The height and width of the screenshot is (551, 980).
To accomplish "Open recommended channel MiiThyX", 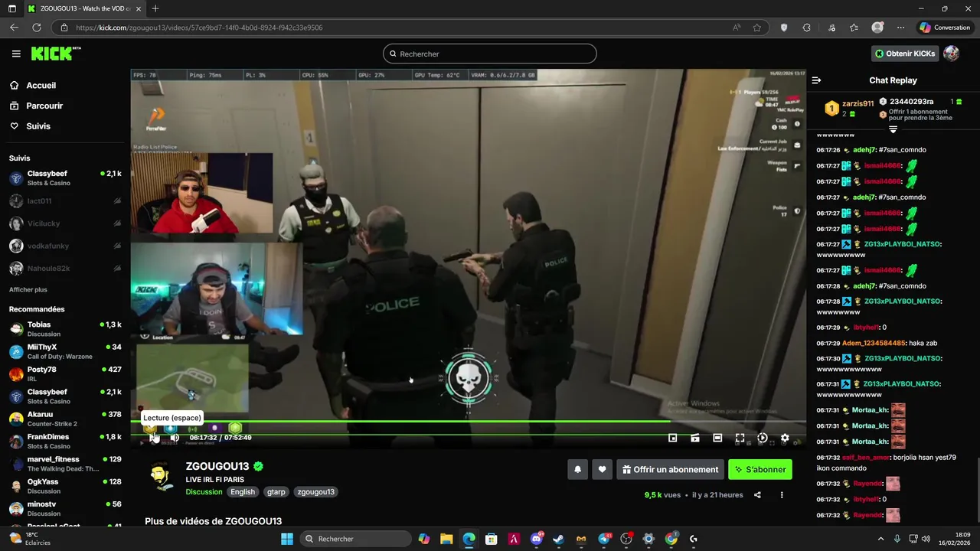I will point(65,351).
